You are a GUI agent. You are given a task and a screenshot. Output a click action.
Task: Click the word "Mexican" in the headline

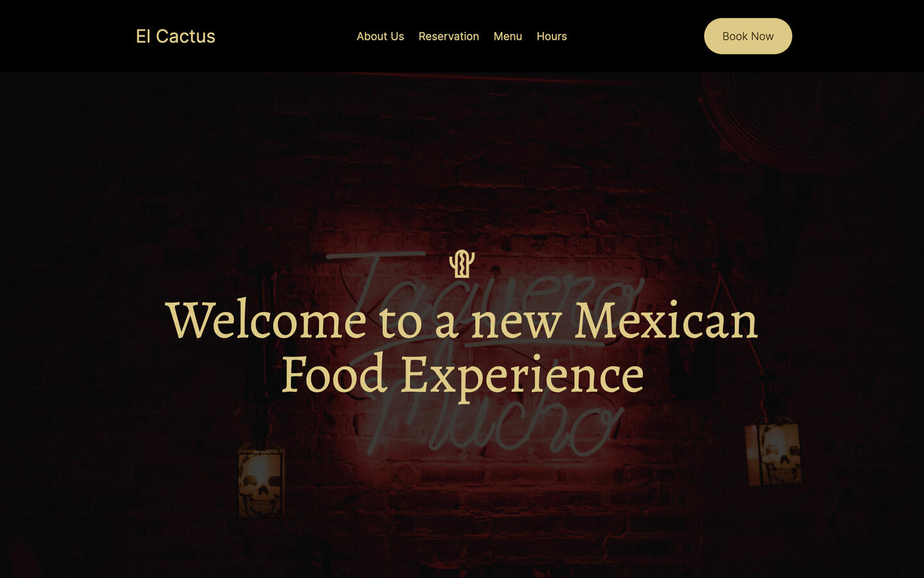665,320
